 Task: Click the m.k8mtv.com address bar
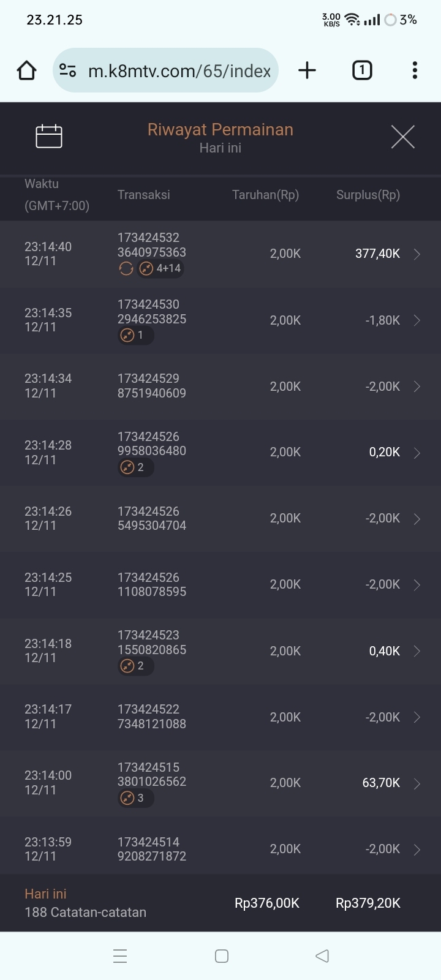179,71
